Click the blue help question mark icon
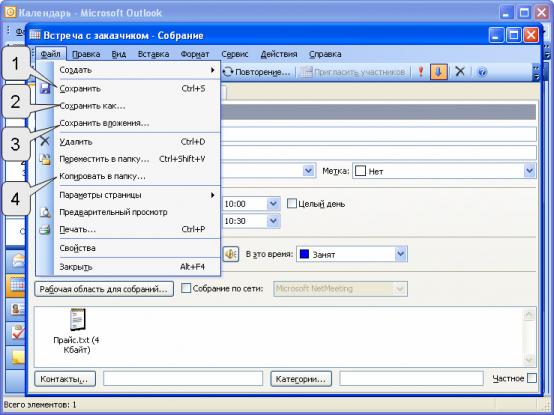The height and width of the screenshot is (415, 554). click(x=482, y=72)
